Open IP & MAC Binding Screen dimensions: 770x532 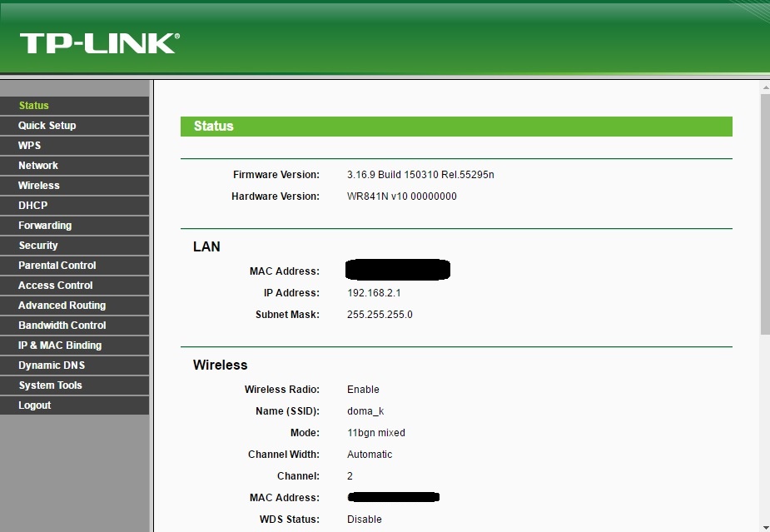point(74,346)
